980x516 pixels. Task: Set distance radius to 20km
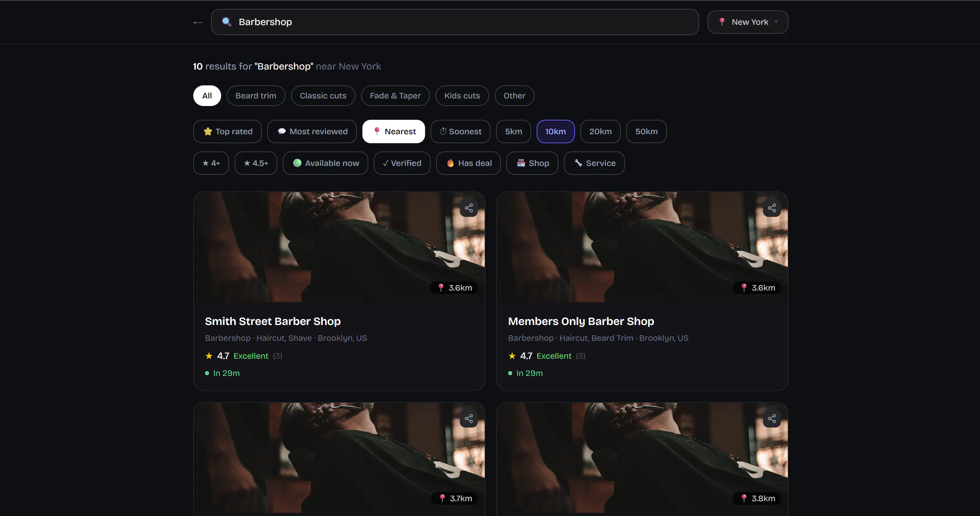[x=600, y=131]
